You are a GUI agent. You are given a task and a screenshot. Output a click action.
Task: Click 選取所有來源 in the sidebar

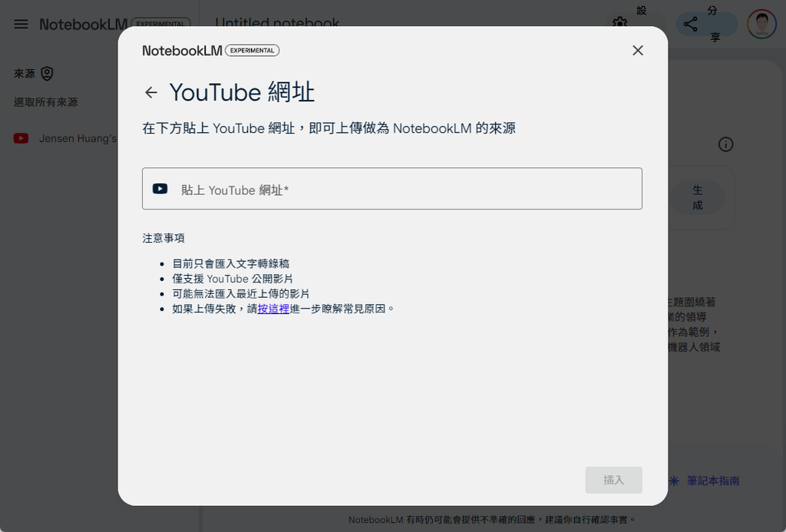click(45, 102)
